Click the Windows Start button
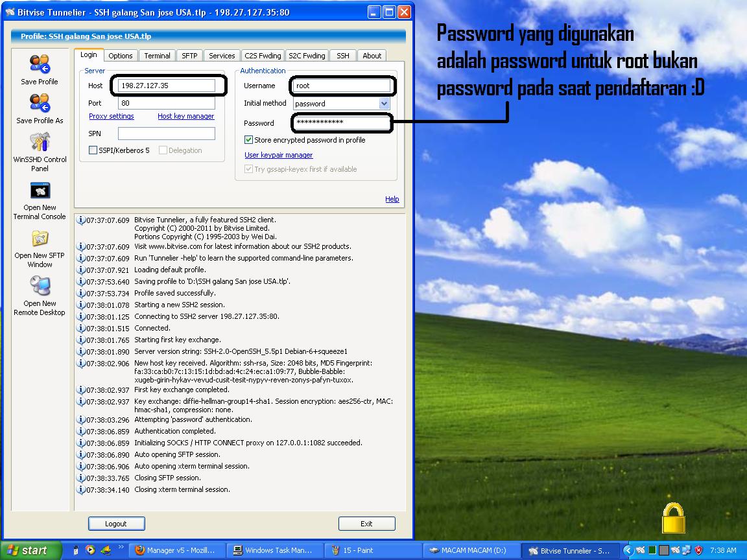747x560 pixels. pos(31,550)
